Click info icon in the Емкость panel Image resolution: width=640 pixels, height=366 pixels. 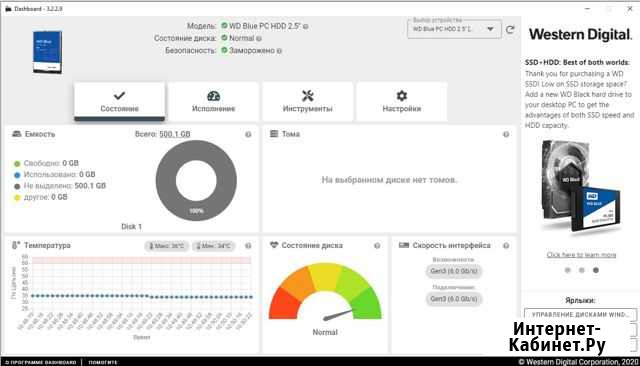click(x=248, y=134)
